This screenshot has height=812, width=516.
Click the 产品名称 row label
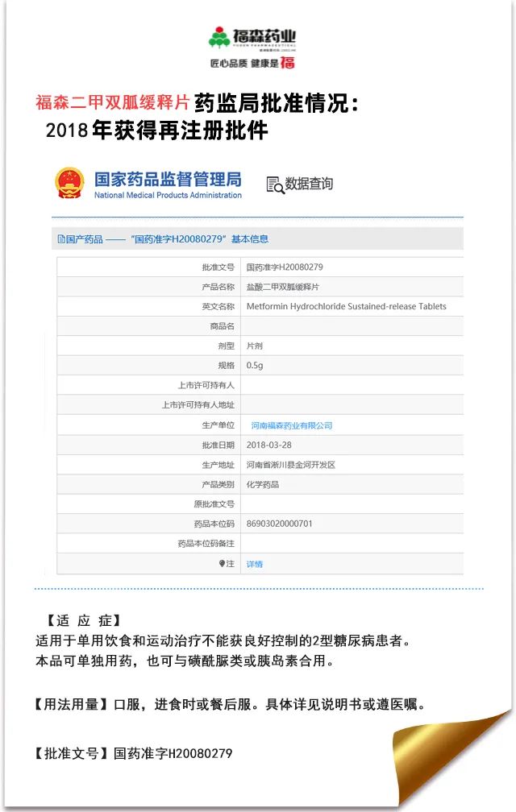click(x=218, y=287)
